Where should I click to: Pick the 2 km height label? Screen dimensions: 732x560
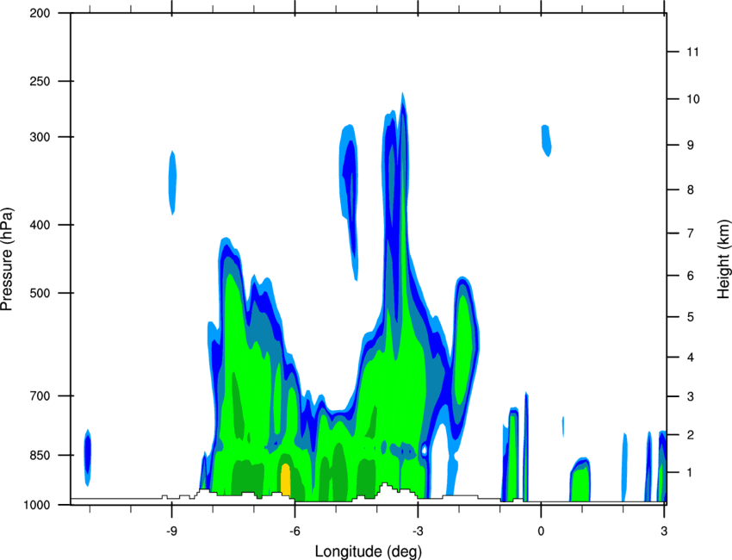pos(690,435)
